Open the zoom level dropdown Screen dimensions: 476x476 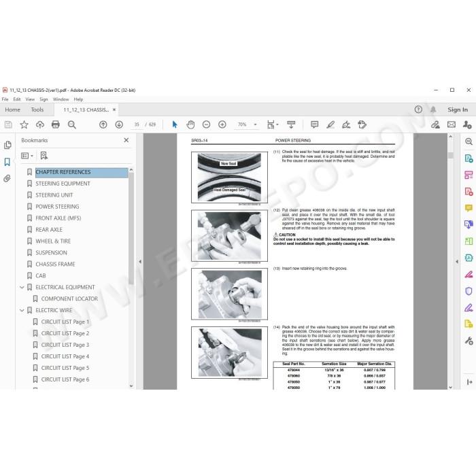[x=255, y=124]
